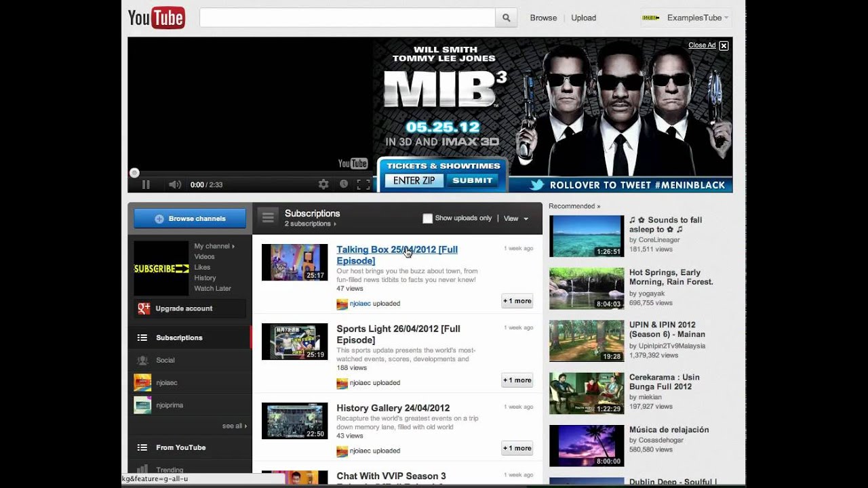868x488 pixels.
Task: Click njoiaec uploader avatar under Sports Light
Action: click(x=342, y=383)
